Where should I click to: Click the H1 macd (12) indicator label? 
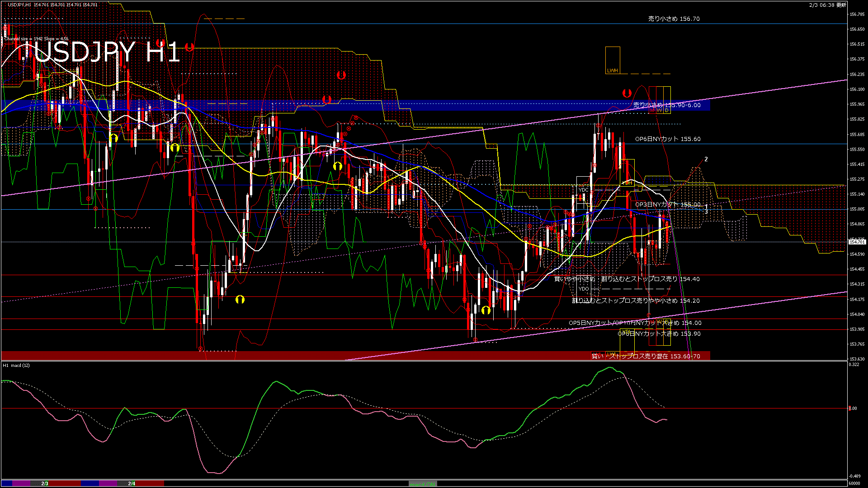click(x=16, y=365)
